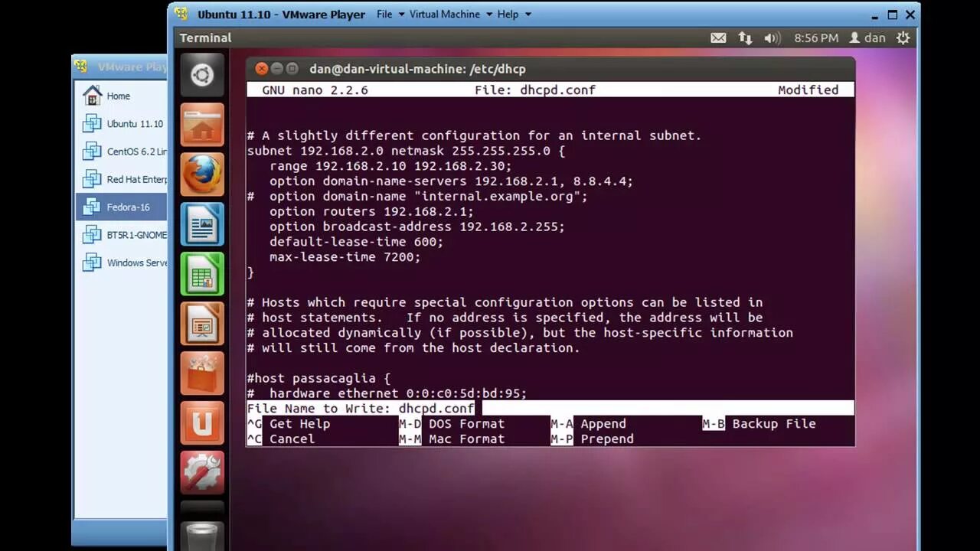Select Ubuntu 11.10 VM in library
This screenshot has width=980, height=551.
point(121,123)
